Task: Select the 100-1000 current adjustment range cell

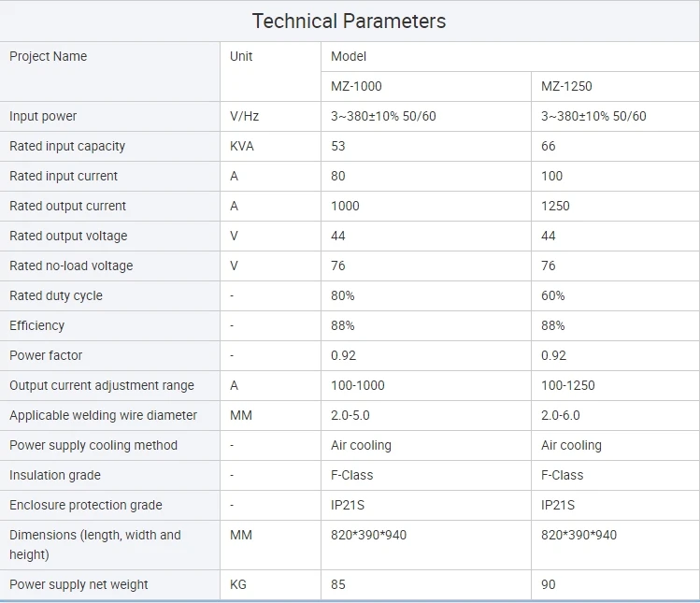Action: tap(358, 385)
